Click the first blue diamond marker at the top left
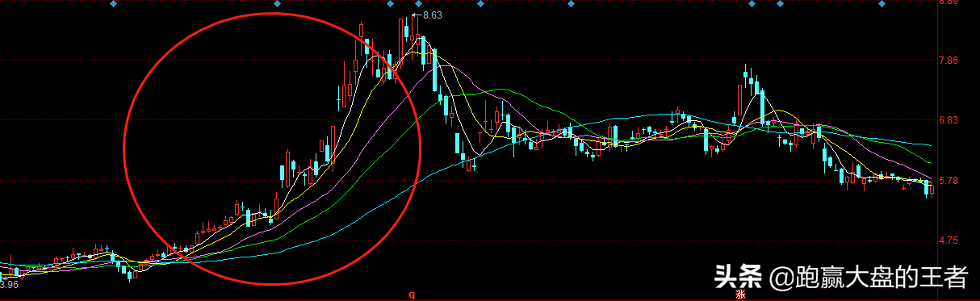Image resolution: width=980 pixels, height=301 pixels. (x=114, y=4)
